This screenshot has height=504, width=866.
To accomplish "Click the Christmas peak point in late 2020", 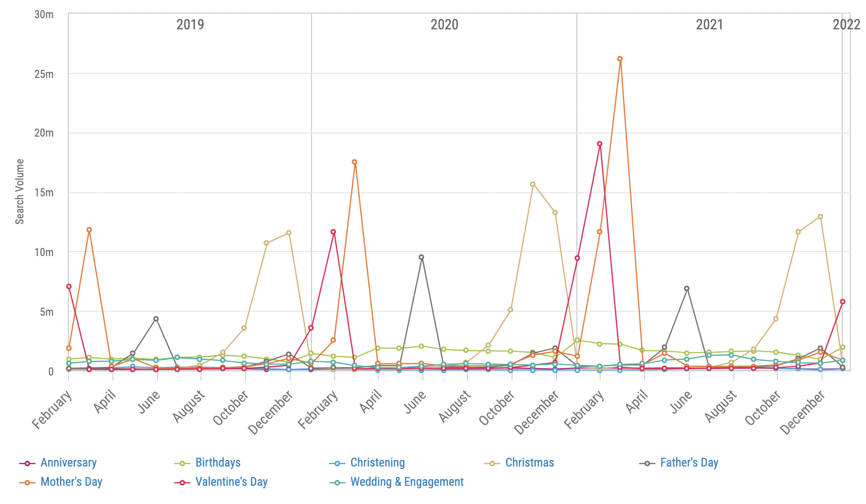I will tap(533, 184).
